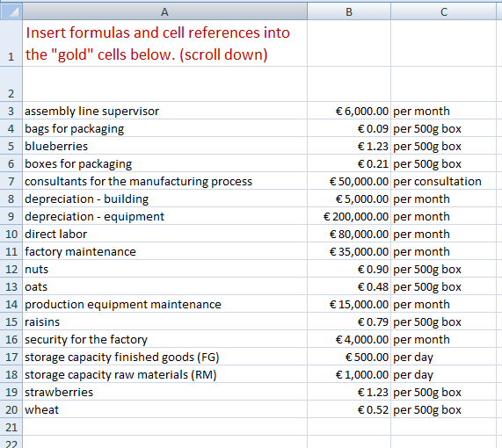Image resolution: width=502 pixels, height=448 pixels.
Task: Select row 17 header
Action: pyautogui.click(x=11, y=357)
